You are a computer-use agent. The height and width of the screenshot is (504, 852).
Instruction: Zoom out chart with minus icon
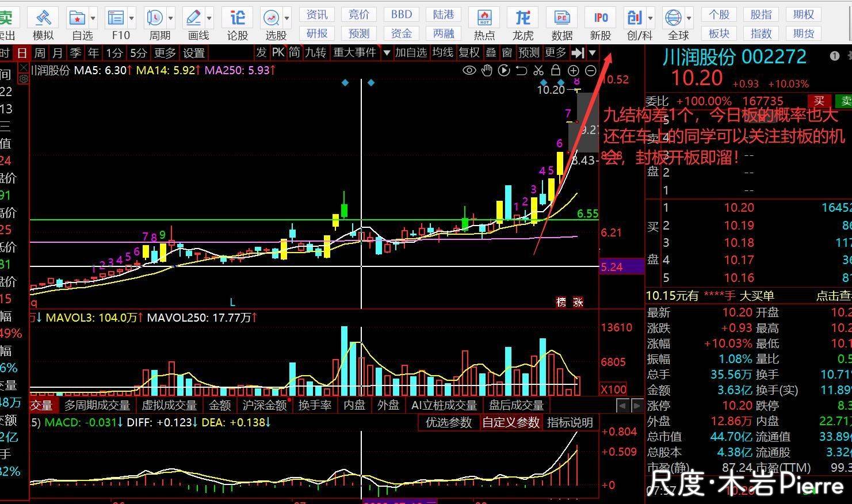(591, 71)
